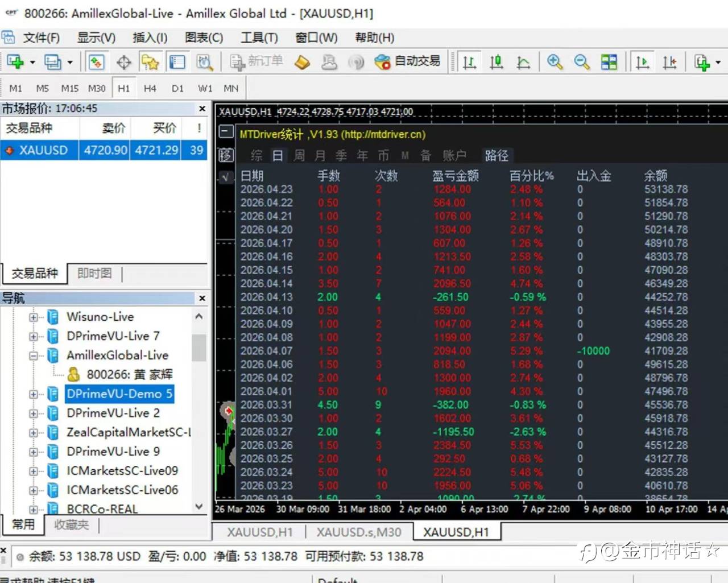
Task: Switch to the XAUUSD.s,M30 chart tab
Action: point(359,532)
